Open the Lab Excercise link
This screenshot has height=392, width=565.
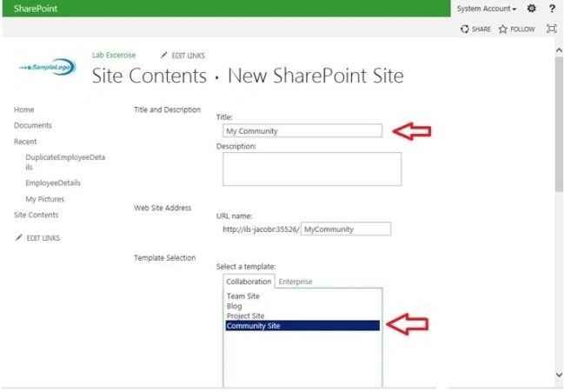[x=114, y=55]
